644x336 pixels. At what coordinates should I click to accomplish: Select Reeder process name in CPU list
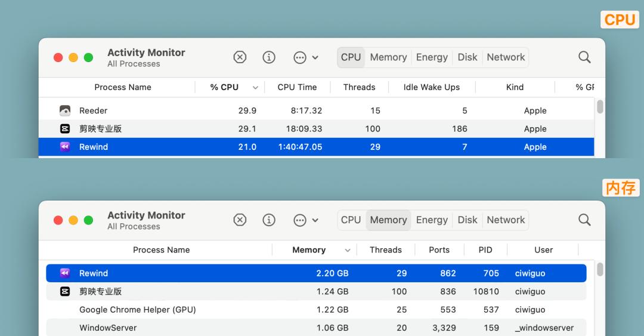[x=93, y=110]
